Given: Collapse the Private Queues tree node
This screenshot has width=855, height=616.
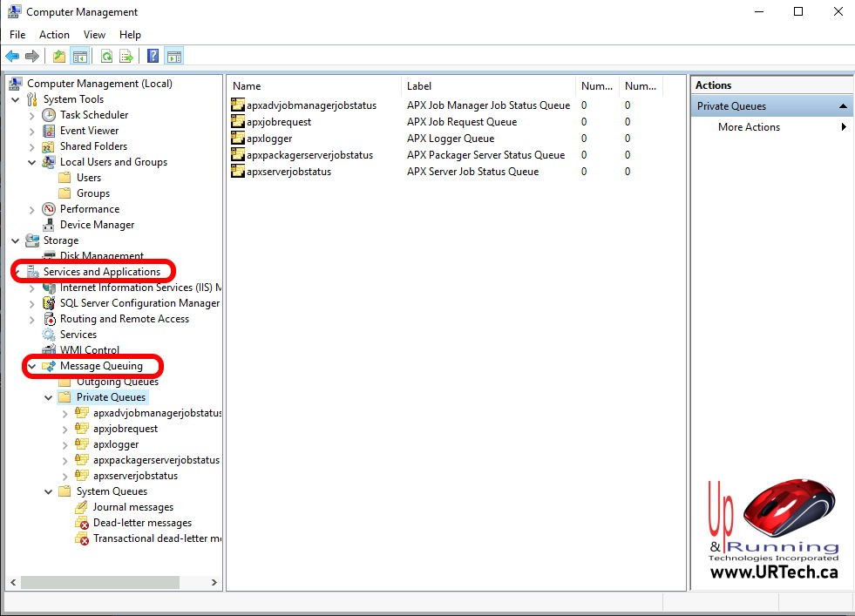Looking at the screenshot, I should (x=49, y=397).
